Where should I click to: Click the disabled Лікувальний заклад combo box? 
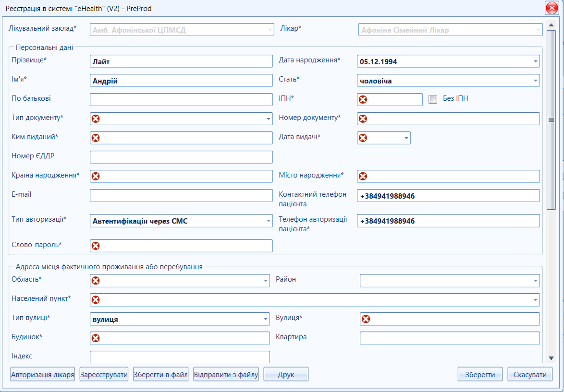click(182, 30)
